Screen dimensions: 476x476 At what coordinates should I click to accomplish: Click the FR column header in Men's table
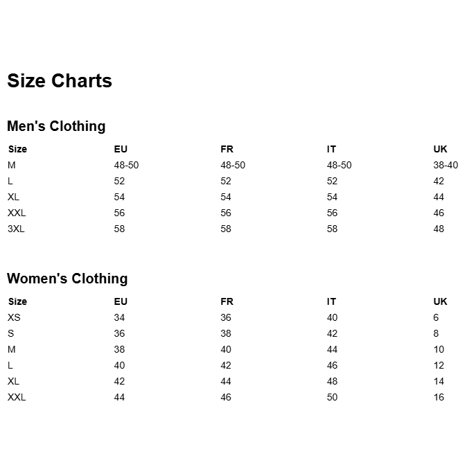coord(227,149)
